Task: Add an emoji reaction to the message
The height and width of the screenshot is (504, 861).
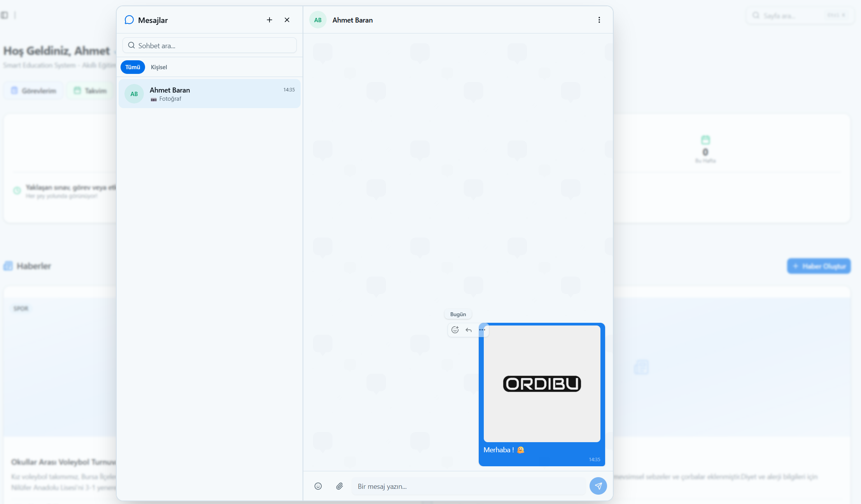Action: coord(455,330)
